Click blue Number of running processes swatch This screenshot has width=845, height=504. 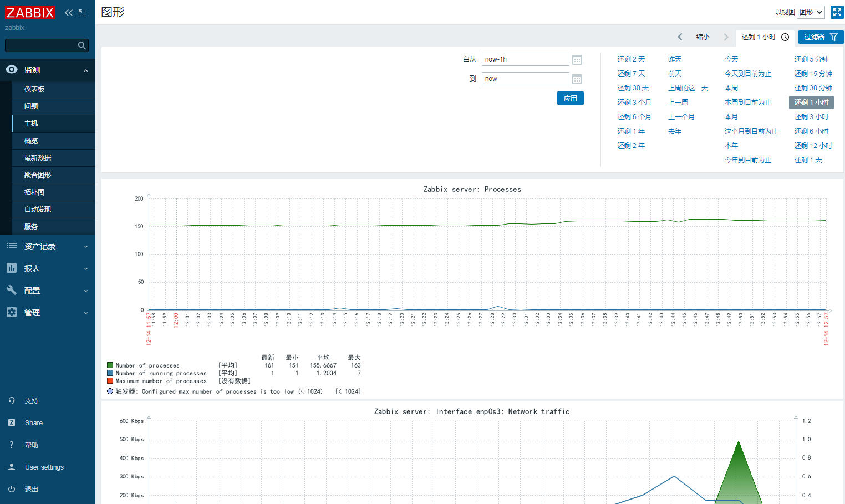pos(110,373)
